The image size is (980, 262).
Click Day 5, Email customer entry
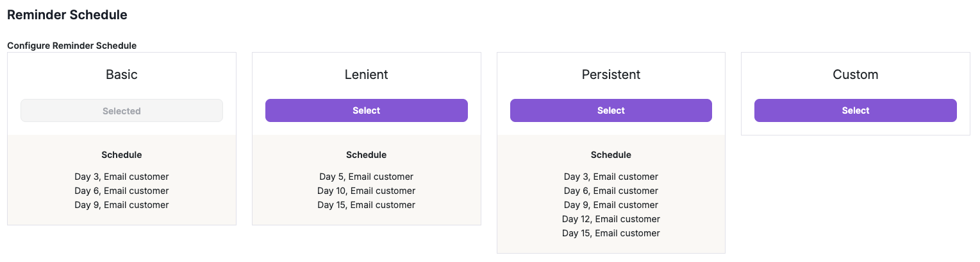pos(366,177)
